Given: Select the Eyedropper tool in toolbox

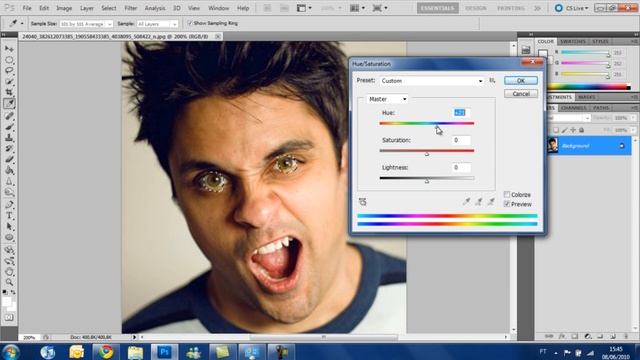Looking at the screenshot, I should 9,104.
